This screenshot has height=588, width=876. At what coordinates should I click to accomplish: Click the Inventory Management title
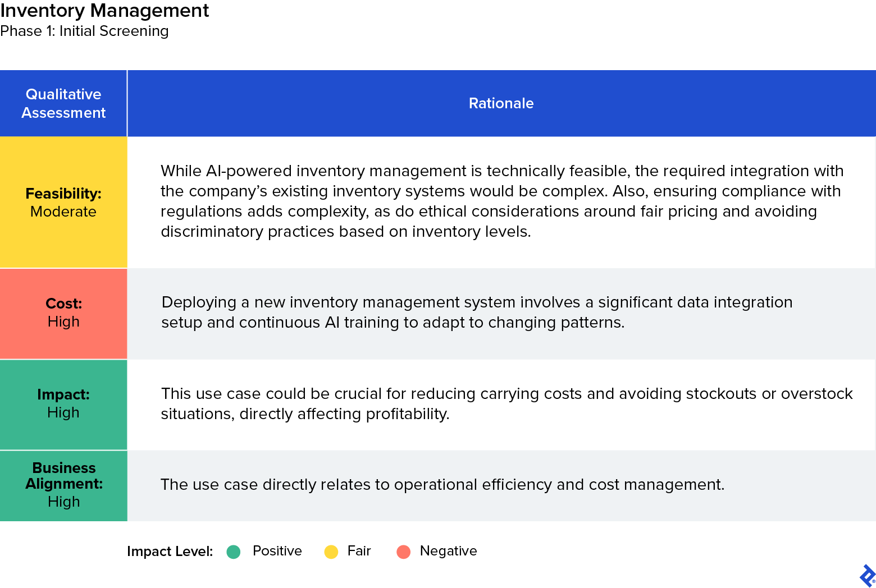coord(106,11)
